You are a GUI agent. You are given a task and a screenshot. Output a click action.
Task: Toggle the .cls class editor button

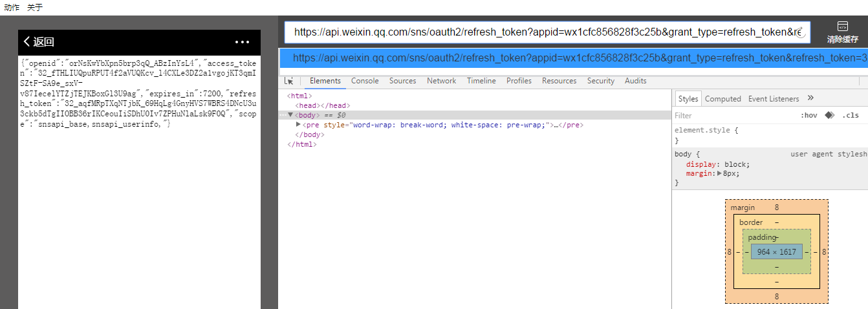tap(851, 115)
